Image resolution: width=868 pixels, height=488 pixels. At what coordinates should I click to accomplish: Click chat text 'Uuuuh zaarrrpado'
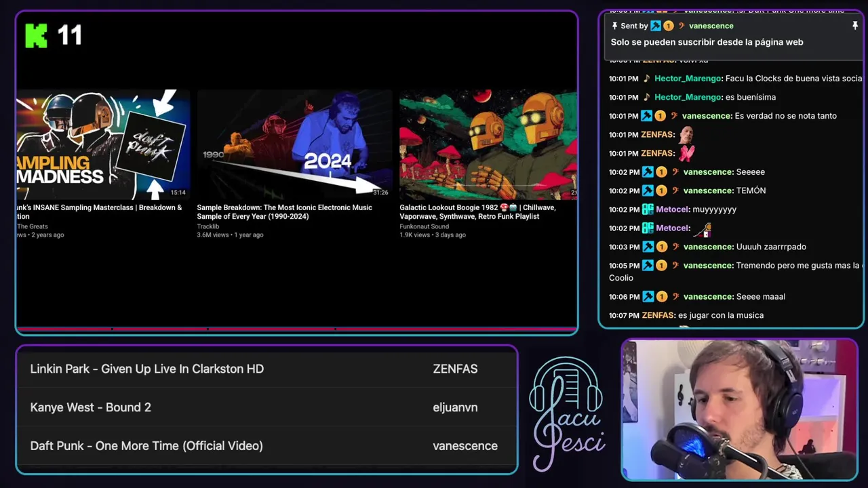771,247
